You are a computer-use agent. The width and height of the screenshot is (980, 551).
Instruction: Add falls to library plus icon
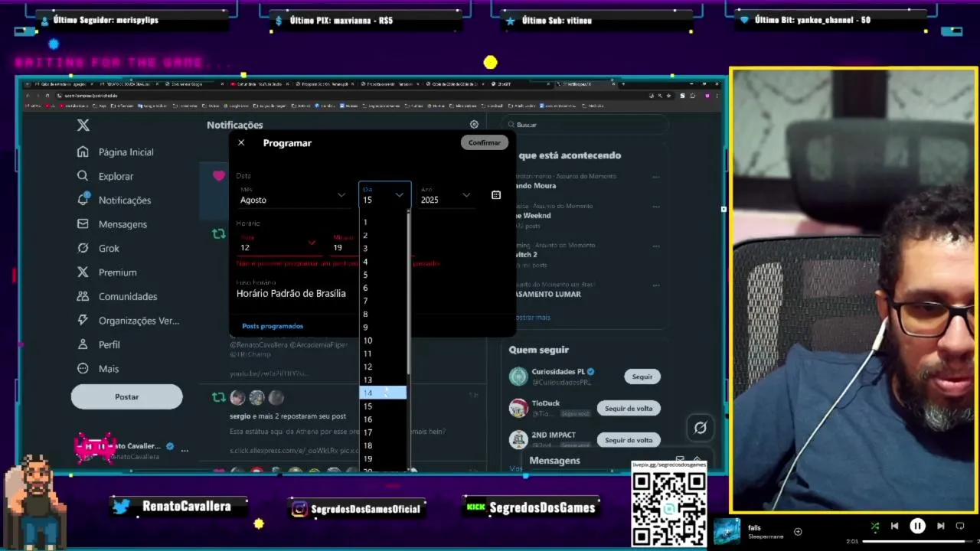pyautogui.click(x=798, y=532)
